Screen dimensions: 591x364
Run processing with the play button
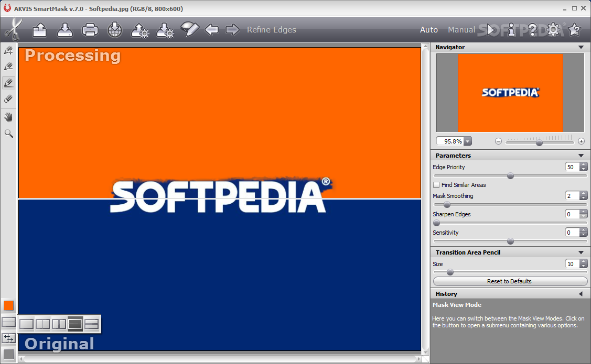tap(490, 29)
